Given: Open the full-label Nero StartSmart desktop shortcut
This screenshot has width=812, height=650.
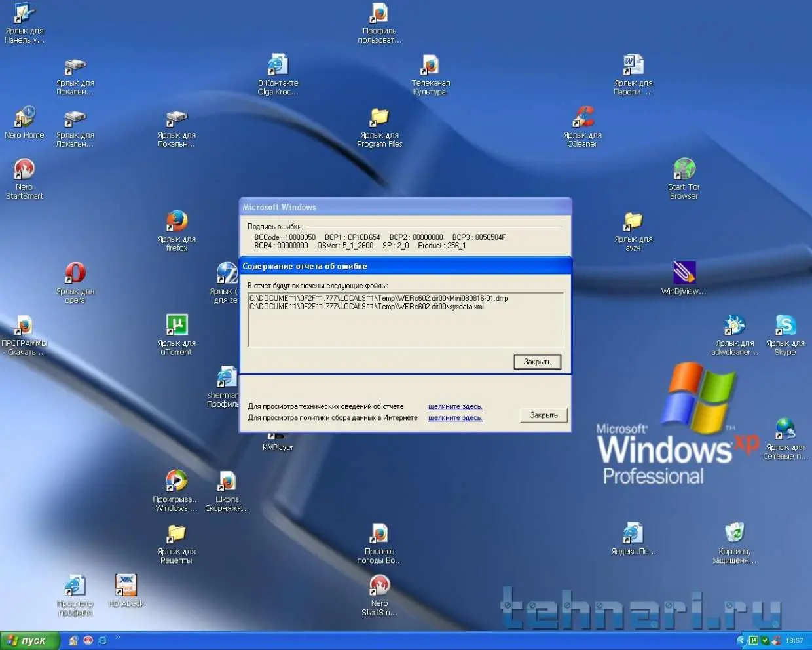Looking at the screenshot, I should pos(25,178).
